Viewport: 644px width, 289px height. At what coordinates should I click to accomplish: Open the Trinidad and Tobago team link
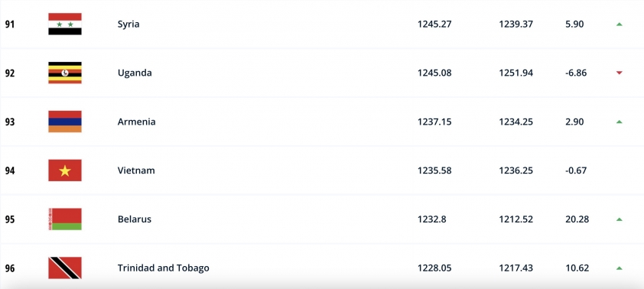[x=164, y=268]
